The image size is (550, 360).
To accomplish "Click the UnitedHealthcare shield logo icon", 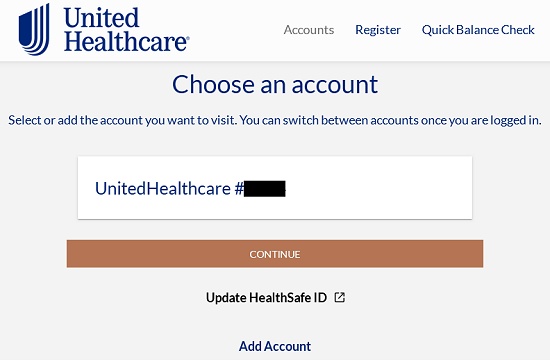I will tap(34, 29).
